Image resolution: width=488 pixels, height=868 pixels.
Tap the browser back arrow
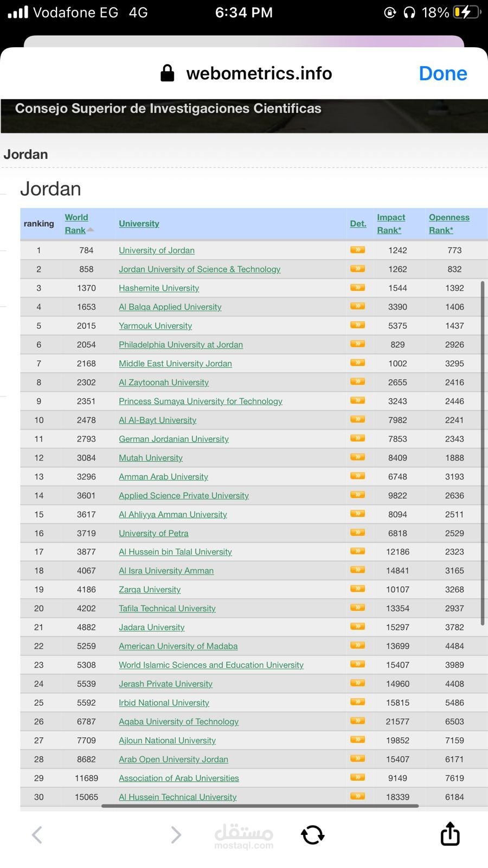tap(37, 835)
